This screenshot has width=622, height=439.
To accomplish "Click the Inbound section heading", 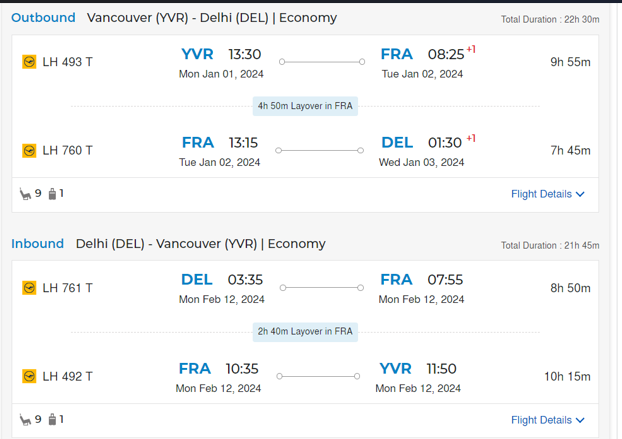I will coord(37,244).
